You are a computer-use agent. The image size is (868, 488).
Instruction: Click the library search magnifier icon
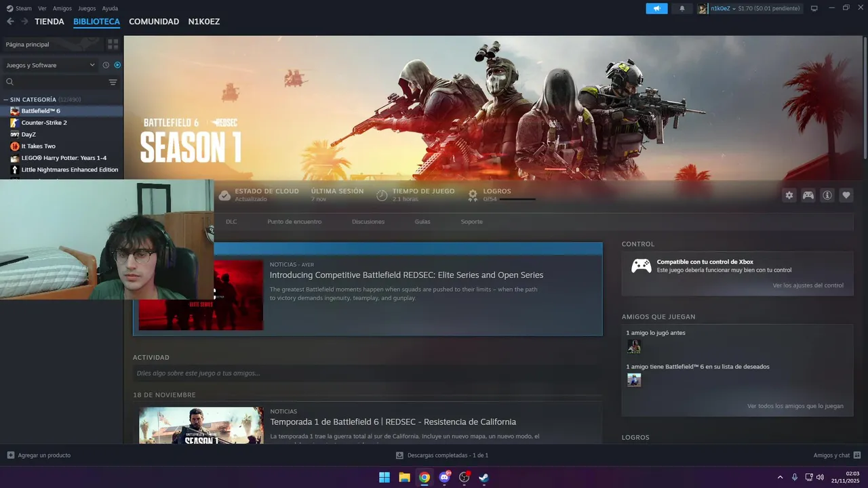tap(9, 82)
